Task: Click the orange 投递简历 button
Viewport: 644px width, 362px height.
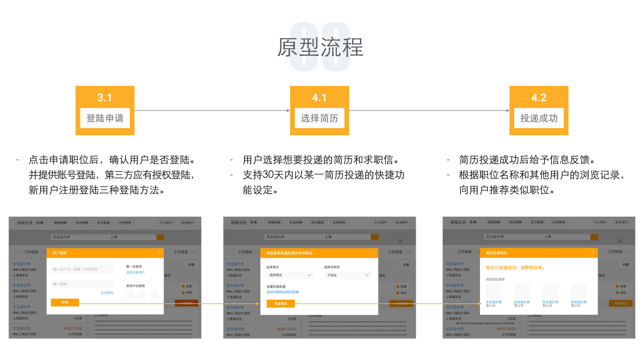Action: click(x=281, y=304)
